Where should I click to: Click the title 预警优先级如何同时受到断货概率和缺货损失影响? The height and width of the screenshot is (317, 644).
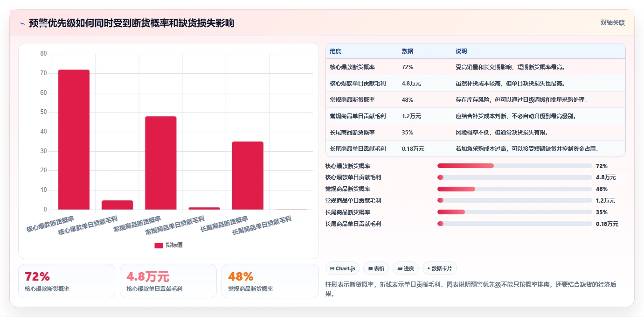coord(132,23)
